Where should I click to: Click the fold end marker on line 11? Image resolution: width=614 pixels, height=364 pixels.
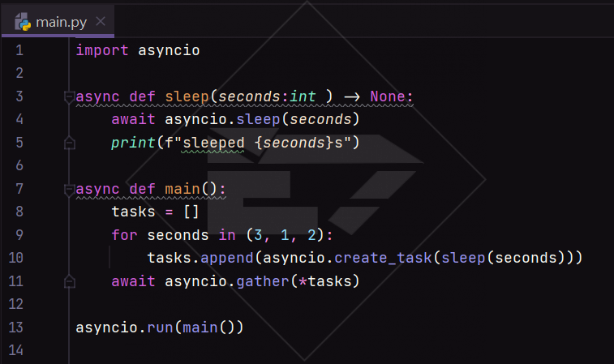coord(69,281)
